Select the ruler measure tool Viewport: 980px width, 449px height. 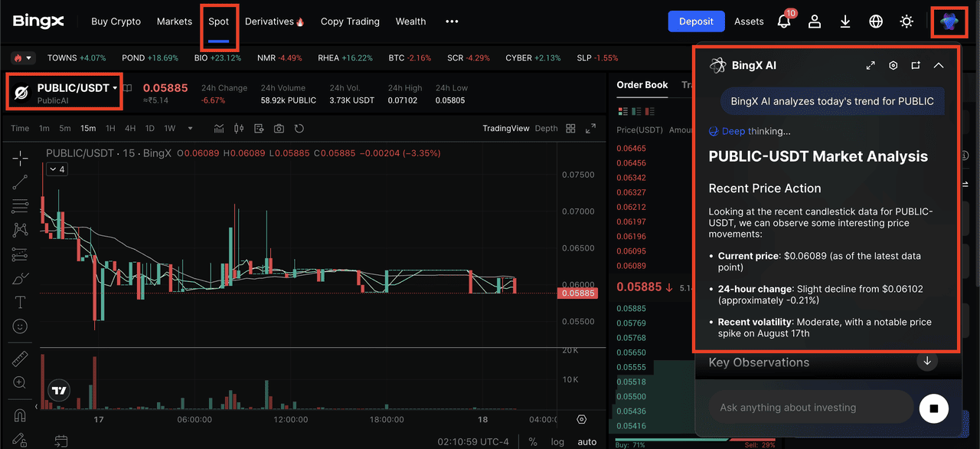pos(20,359)
